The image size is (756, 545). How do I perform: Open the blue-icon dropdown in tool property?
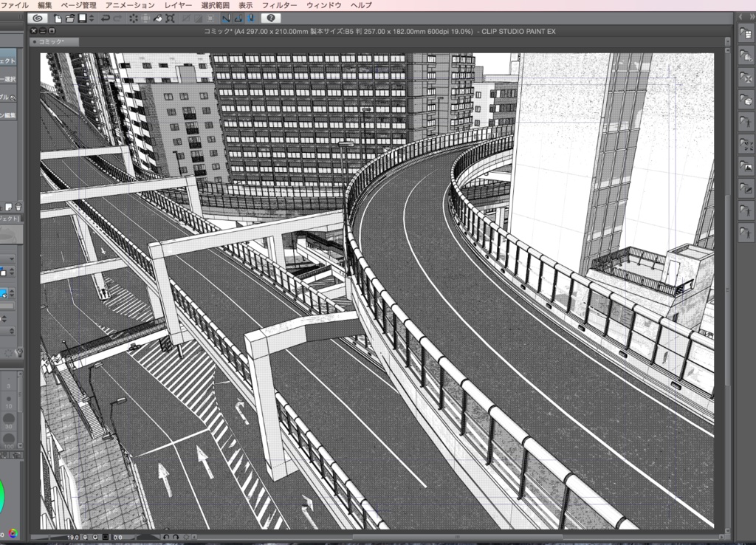tap(12, 293)
